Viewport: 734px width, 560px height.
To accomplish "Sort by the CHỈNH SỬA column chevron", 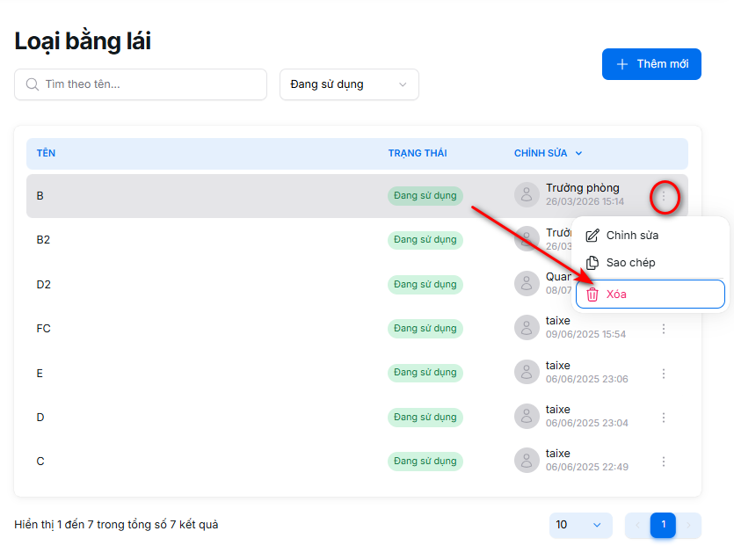I will pyautogui.click(x=578, y=154).
